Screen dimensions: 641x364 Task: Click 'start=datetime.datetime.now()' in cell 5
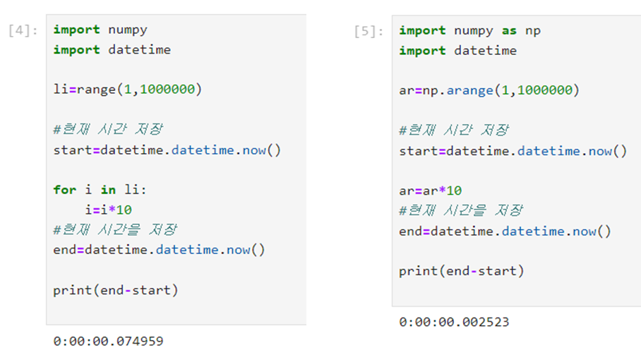[x=513, y=151]
